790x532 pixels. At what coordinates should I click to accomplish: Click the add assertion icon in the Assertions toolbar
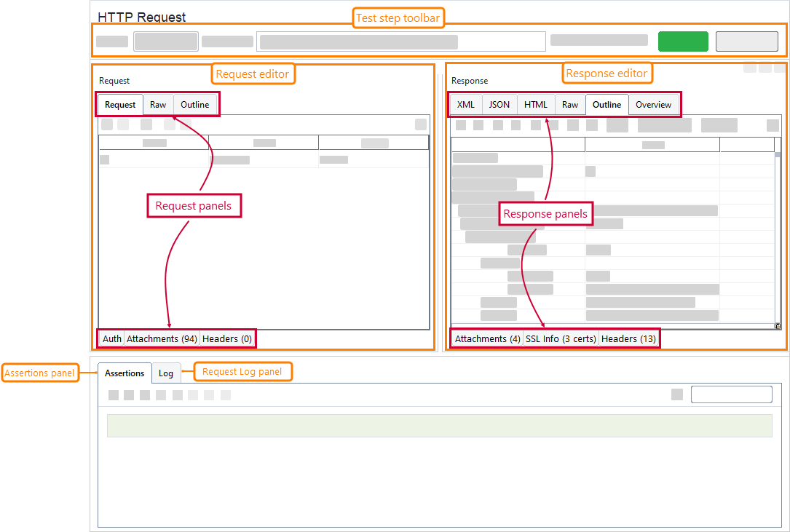(x=113, y=395)
